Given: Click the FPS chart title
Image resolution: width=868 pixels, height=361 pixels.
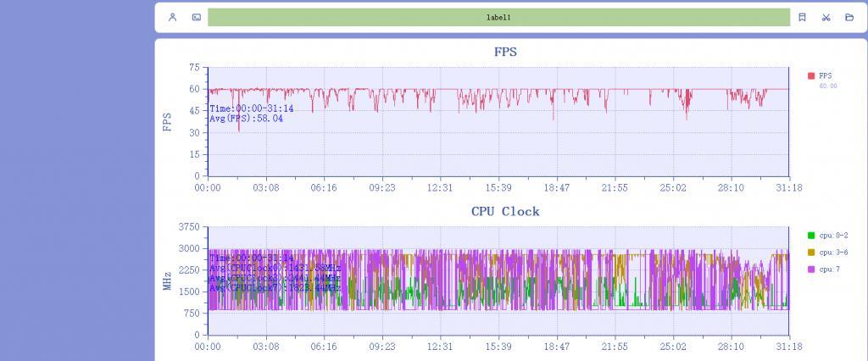Looking at the screenshot, I should (x=505, y=52).
